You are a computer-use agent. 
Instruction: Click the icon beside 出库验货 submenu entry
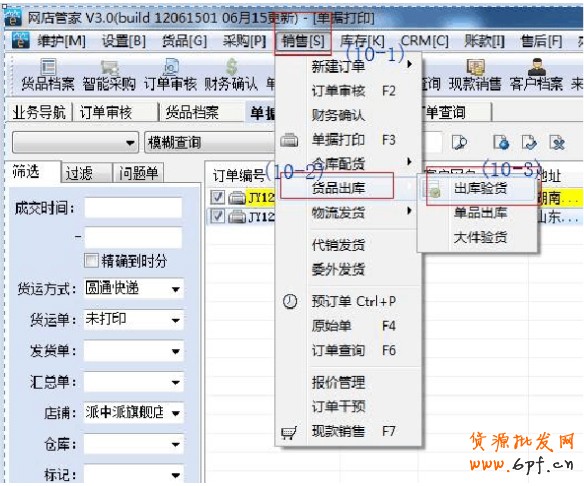tap(432, 188)
